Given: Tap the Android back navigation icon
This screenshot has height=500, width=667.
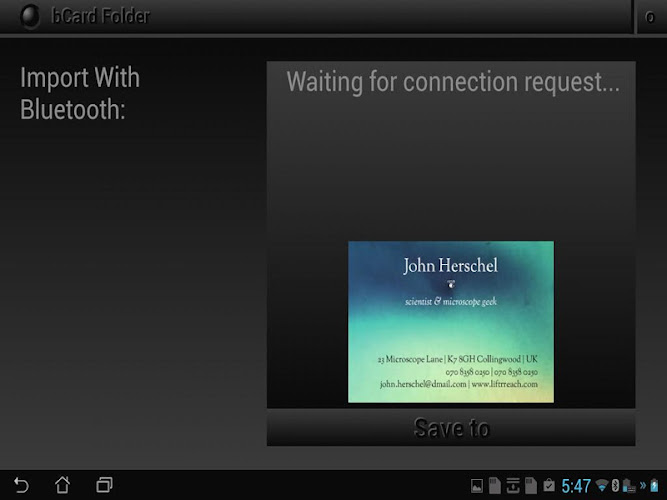Looking at the screenshot, I should (x=21, y=485).
